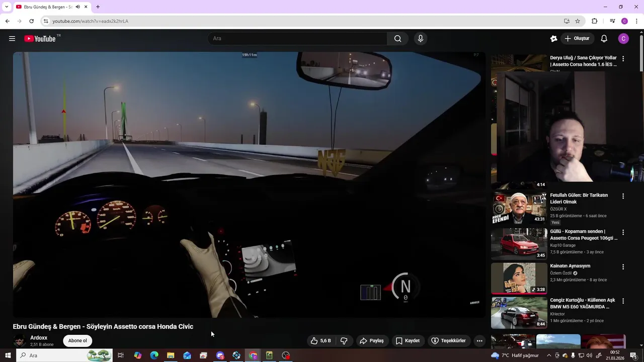Bookmark this page with the star icon
Screen dimensions: 644x362
coord(578,21)
